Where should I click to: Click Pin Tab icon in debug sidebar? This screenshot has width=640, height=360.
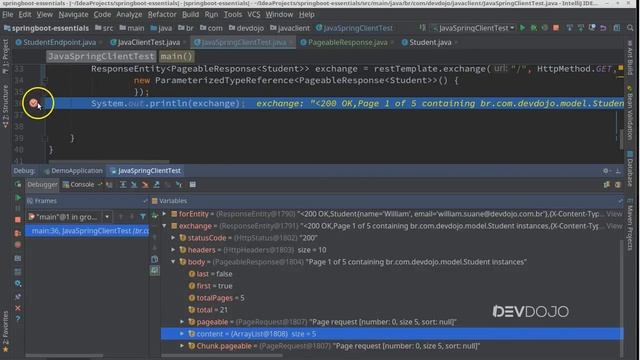click(18, 296)
